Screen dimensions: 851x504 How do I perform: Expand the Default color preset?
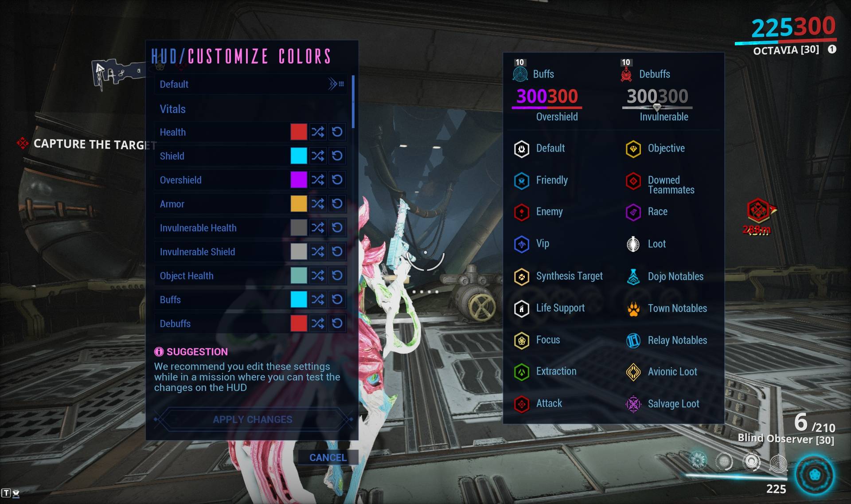(333, 83)
